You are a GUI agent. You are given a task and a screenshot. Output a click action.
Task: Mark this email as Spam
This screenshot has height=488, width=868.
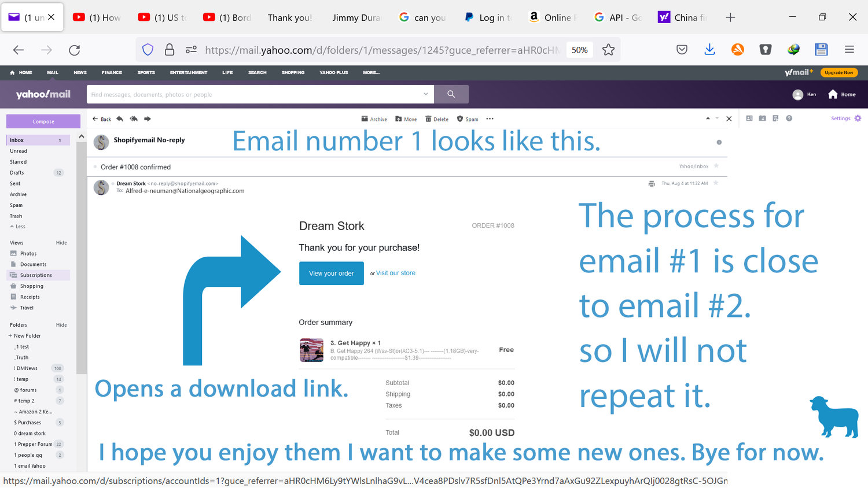click(x=468, y=119)
